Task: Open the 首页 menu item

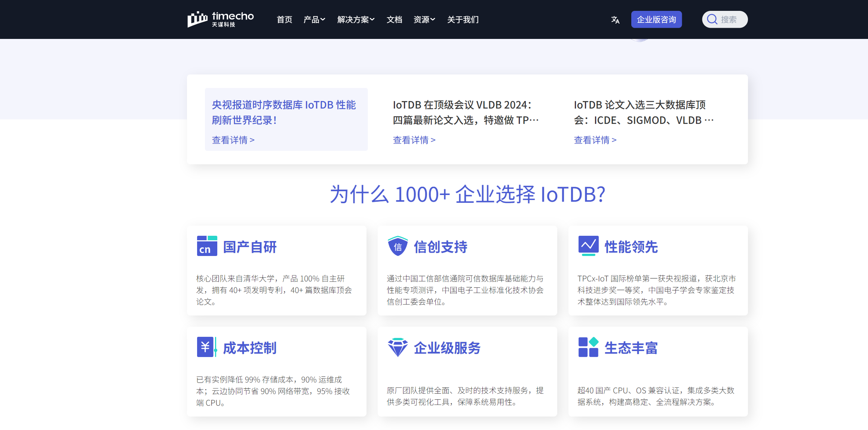Action: 284,19
